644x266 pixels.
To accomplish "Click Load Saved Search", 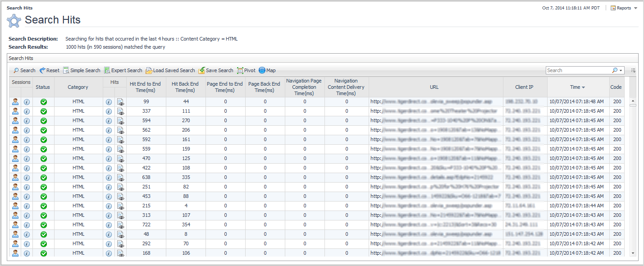I will [x=170, y=70].
